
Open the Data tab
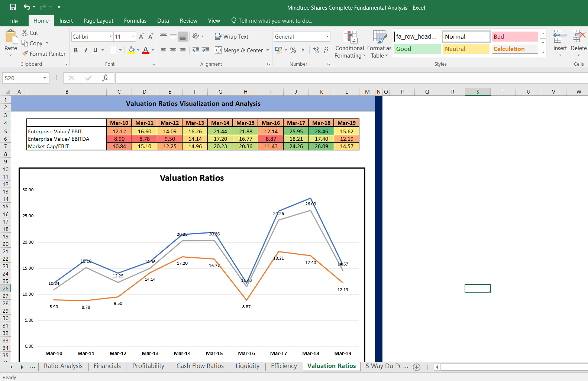163,21
